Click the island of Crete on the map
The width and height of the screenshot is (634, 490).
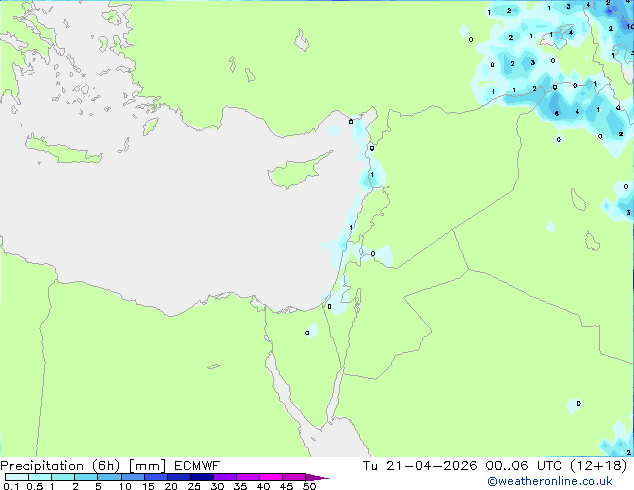pyautogui.click(x=63, y=150)
